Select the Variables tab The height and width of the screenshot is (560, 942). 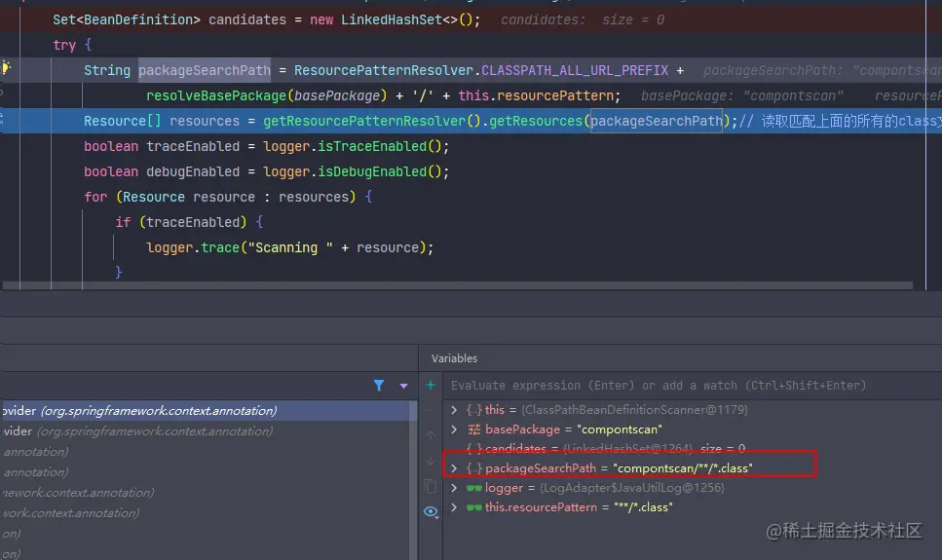pyautogui.click(x=454, y=358)
